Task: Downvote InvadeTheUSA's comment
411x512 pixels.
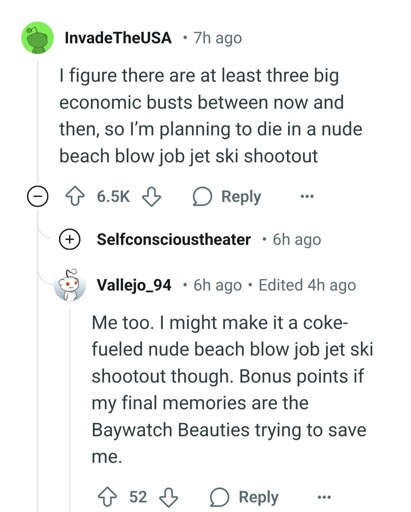Action: pyautogui.click(x=152, y=196)
